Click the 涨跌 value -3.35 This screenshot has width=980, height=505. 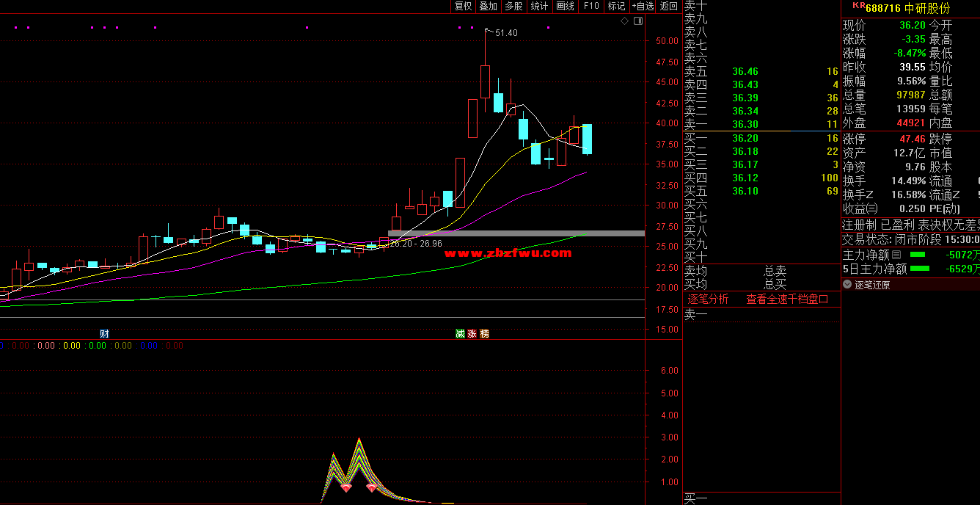(914, 39)
